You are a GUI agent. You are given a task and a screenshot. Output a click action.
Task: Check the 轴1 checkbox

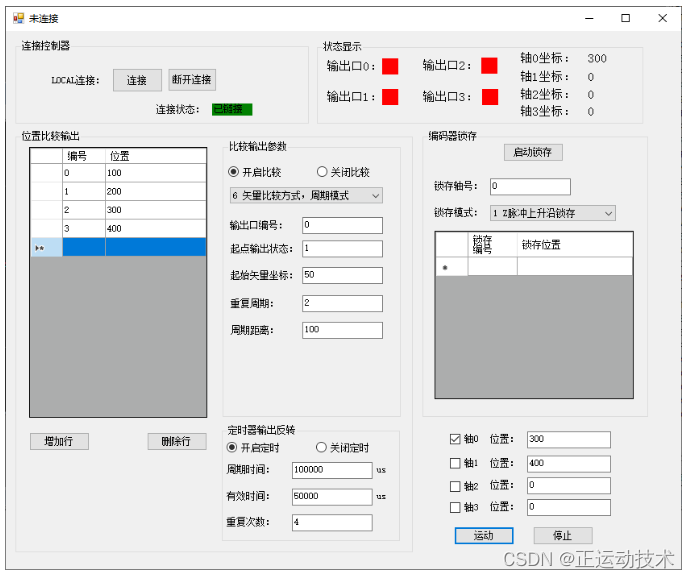[455, 463]
